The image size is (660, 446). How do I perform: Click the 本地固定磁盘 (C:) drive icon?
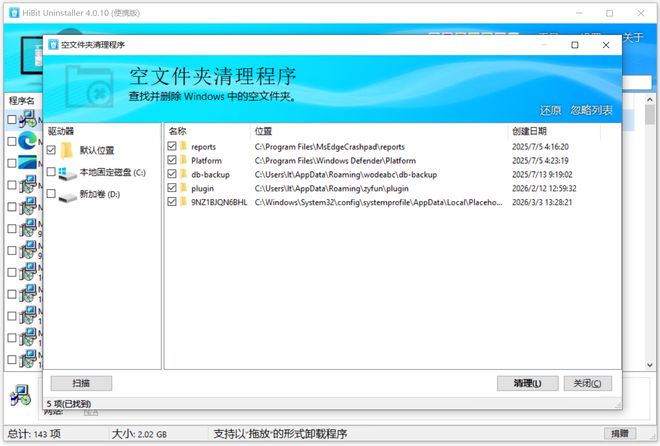pos(67,173)
